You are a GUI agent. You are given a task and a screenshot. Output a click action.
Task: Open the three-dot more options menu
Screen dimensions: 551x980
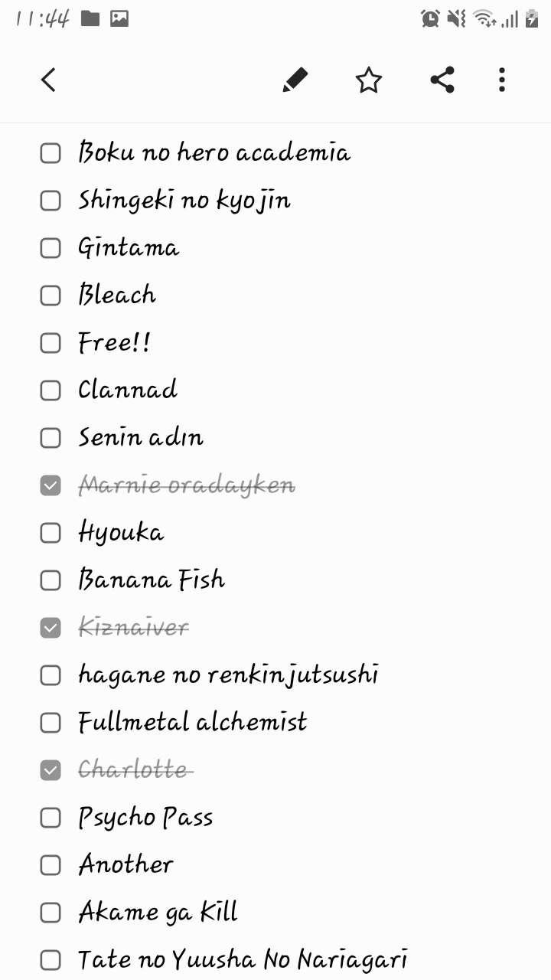pyautogui.click(x=502, y=80)
